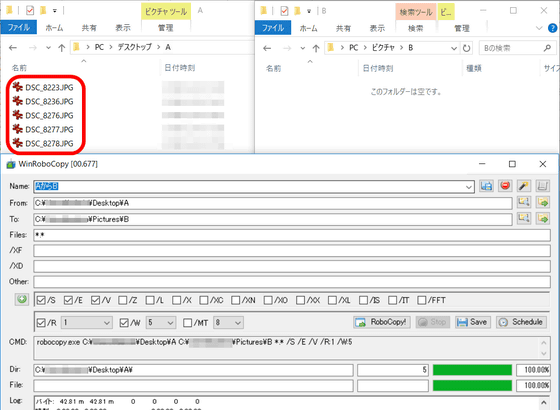Click the RoboCopy! button
Screen dimensions: 560x410
(382, 322)
